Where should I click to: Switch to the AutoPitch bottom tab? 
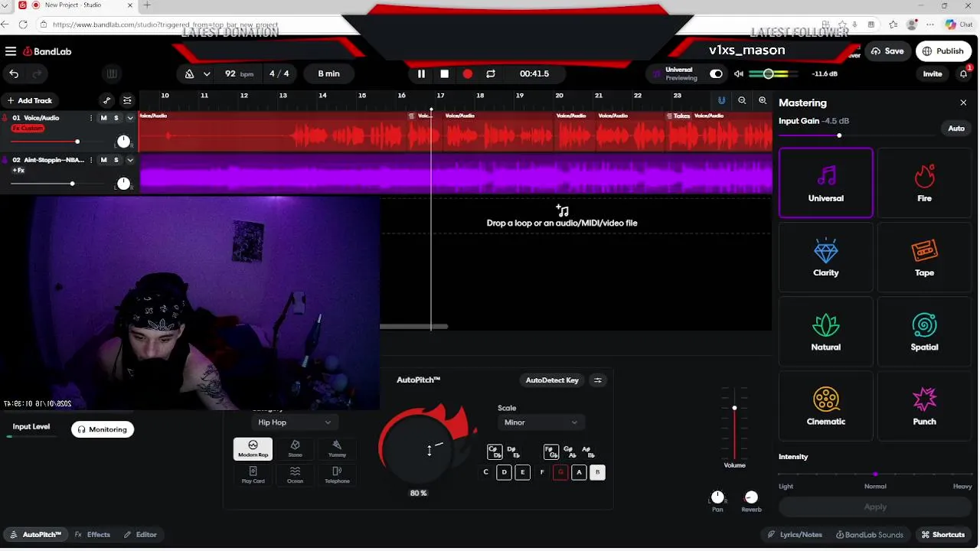coord(36,535)
